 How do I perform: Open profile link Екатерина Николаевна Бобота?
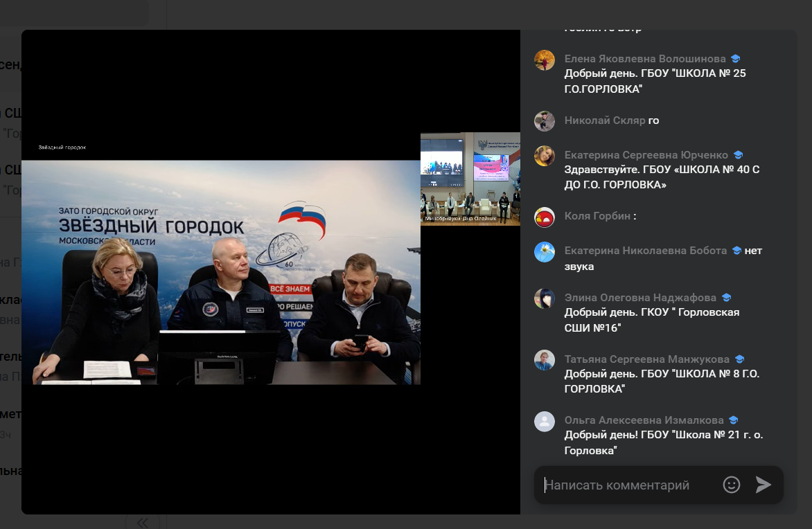tap(645, 251)
